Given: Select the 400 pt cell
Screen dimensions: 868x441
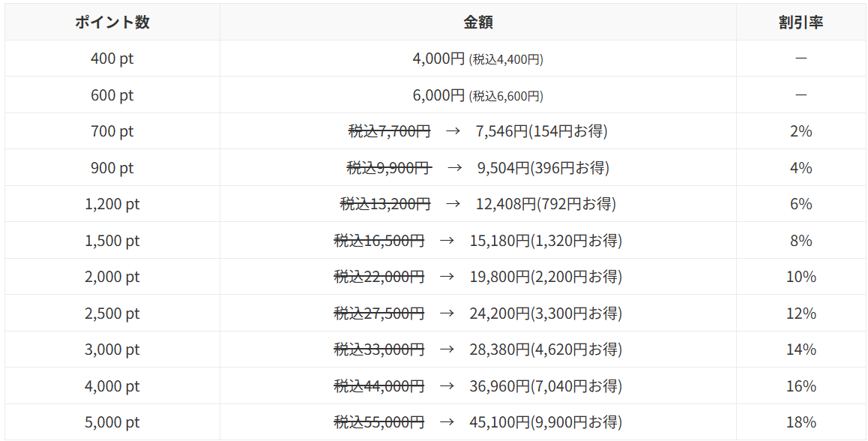Looking at the screenshot, I should pos(112,58).
